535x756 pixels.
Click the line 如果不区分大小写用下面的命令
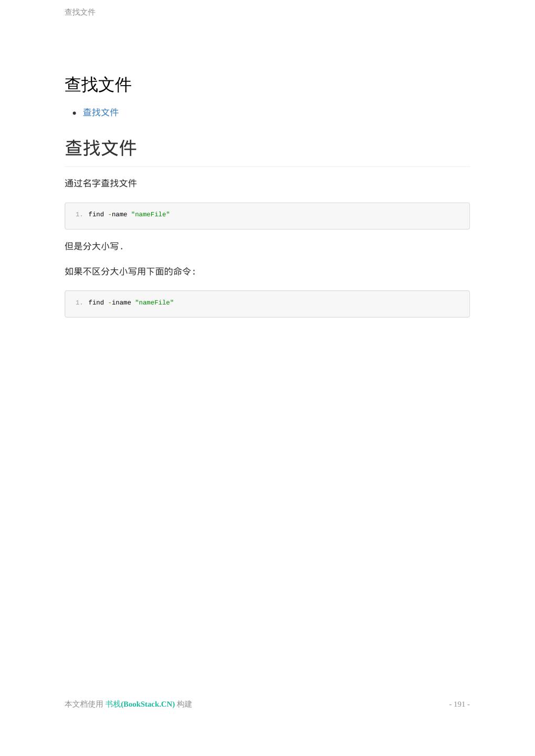pyautogui.click(x=130, y=271)
